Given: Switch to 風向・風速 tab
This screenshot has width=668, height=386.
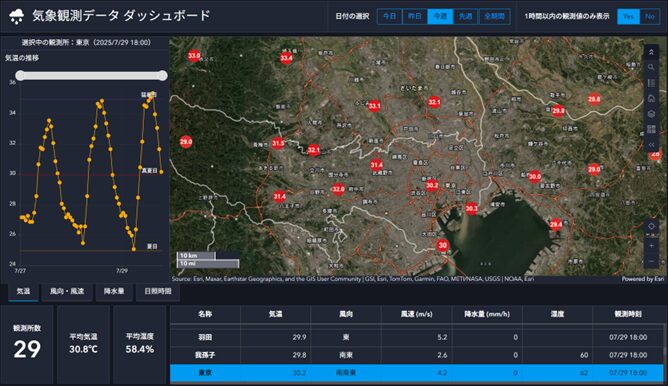Looking at the screenshot, I should (x=67, y=292).
